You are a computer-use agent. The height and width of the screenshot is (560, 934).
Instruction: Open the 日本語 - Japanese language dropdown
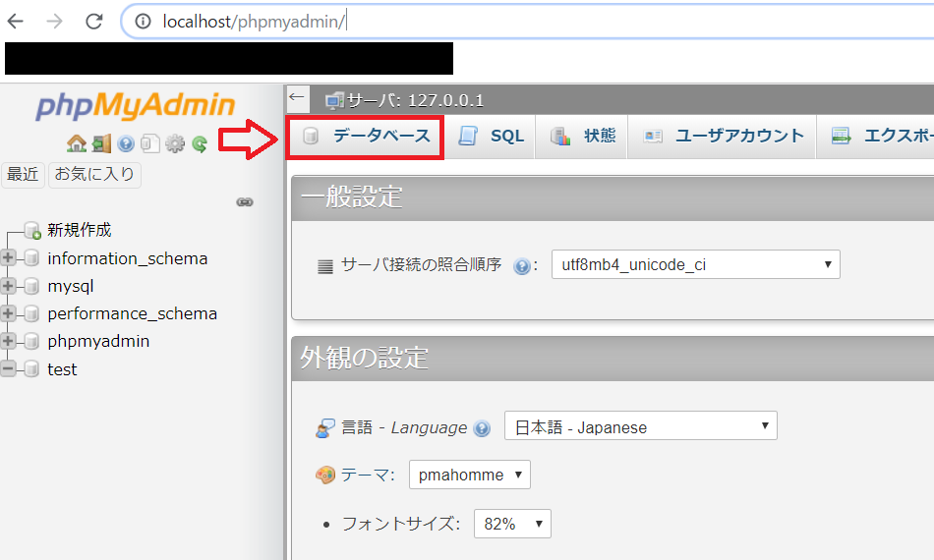tap(640, 425)
